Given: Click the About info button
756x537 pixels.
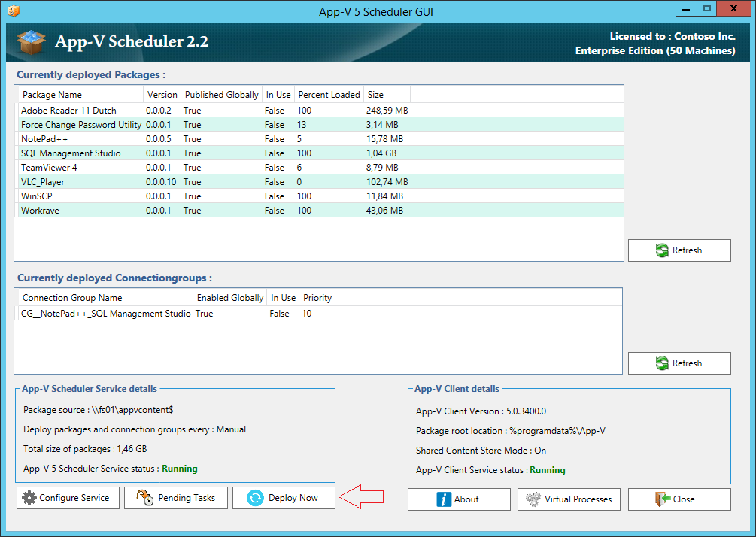Looking at the screenshot, I should pyautogui.click(x=457, y=499).
